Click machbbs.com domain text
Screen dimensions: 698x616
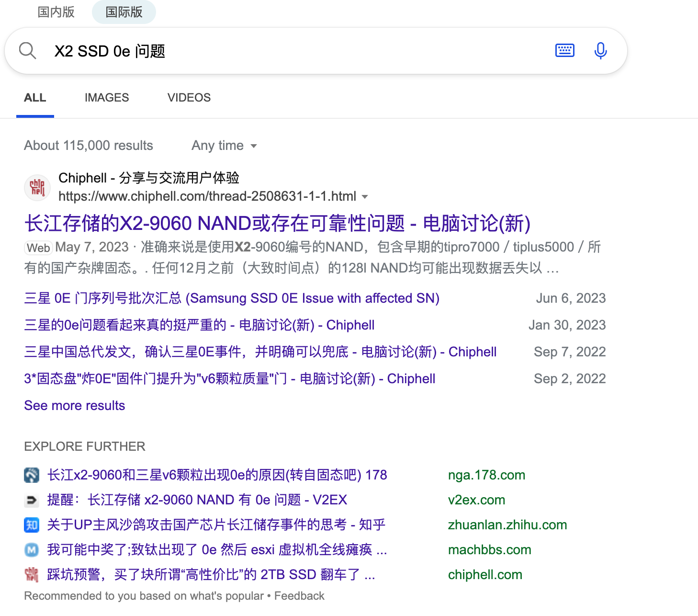[489, 550]
